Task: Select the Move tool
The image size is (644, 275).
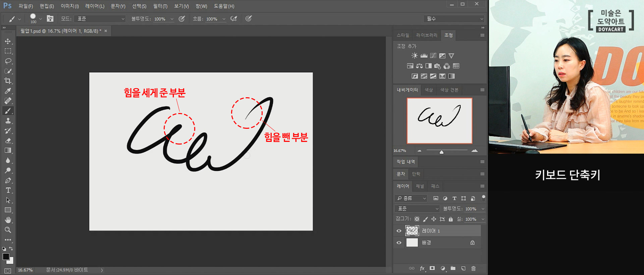Action: coord(8,41)
